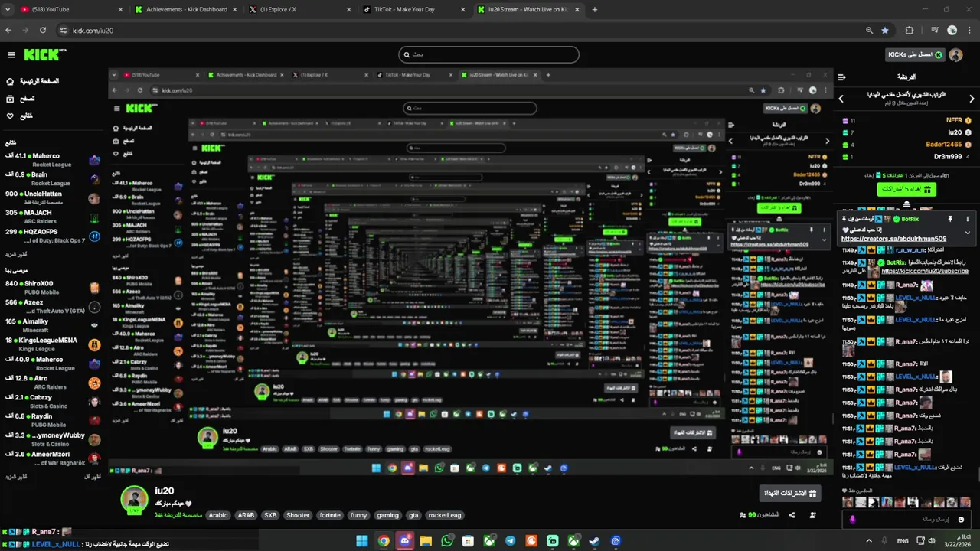The width and height of the screenshot is (980, 551).
Task: Reload the page in Chrome
Action: [x=43, y=31]
